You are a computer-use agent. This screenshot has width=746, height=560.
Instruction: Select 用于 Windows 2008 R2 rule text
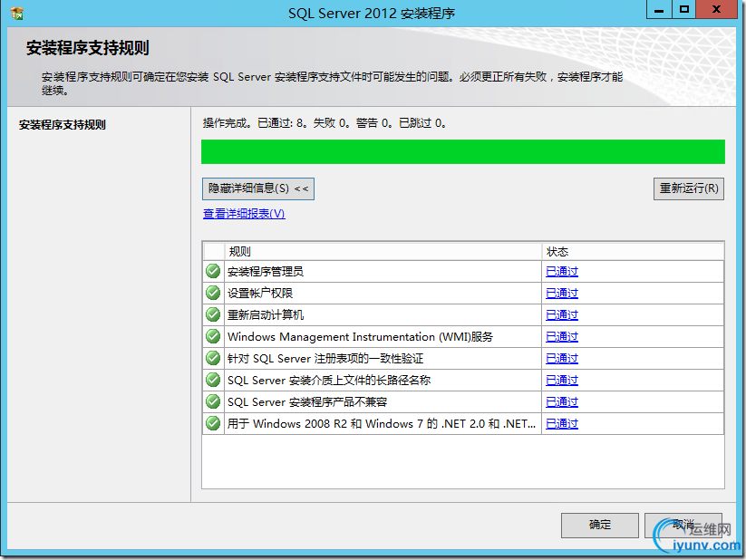[x=382, y=423]
